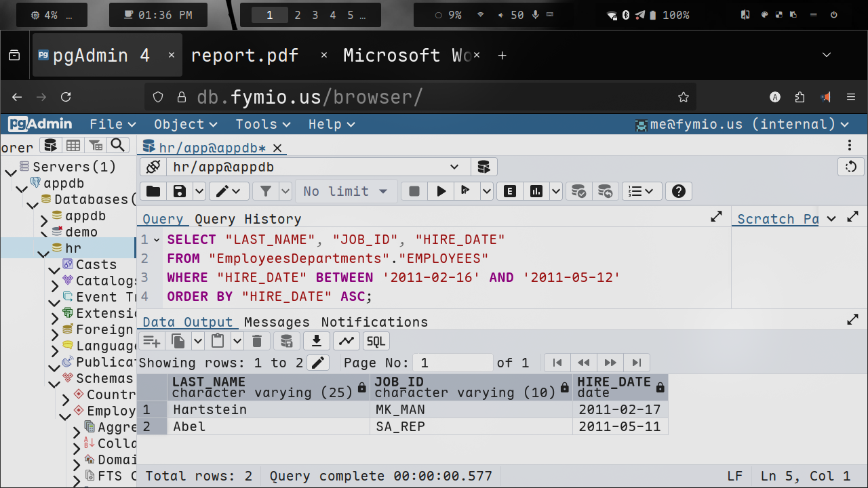This screenshot has width=868, height=488.
Task: Toggle edit mode for showing rows range
Action: 317,363
